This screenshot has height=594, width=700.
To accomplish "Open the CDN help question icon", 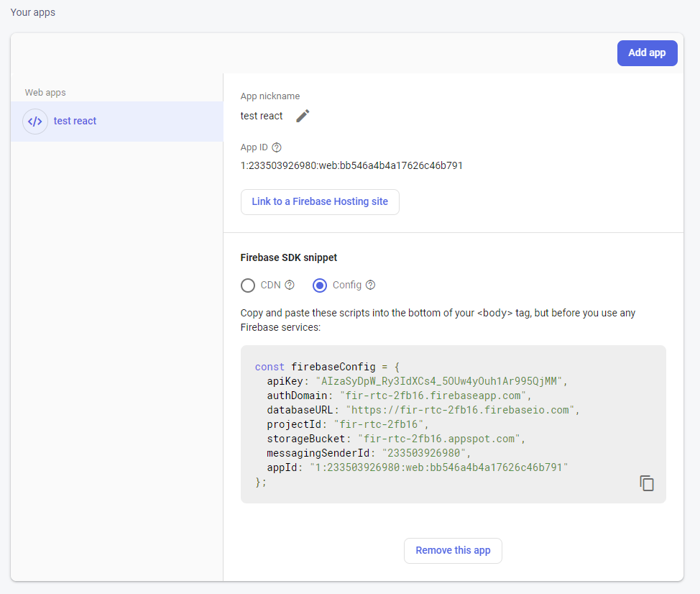I will (x=290, y=285).
